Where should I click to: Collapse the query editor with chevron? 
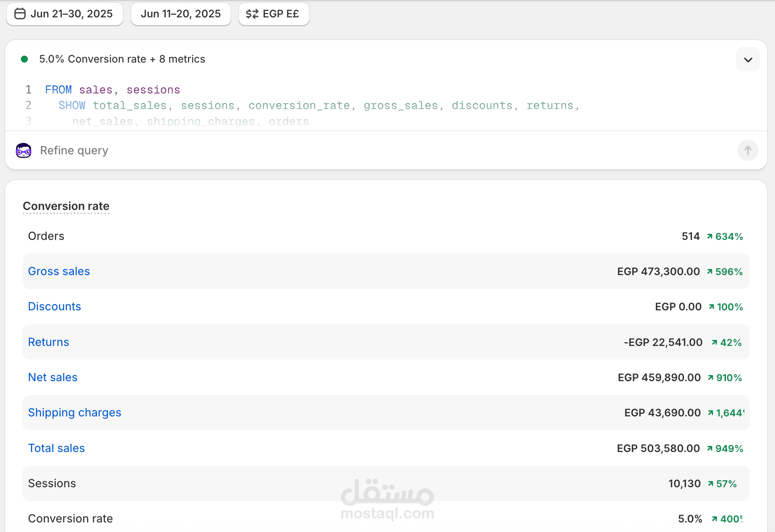tap(748, 60)
